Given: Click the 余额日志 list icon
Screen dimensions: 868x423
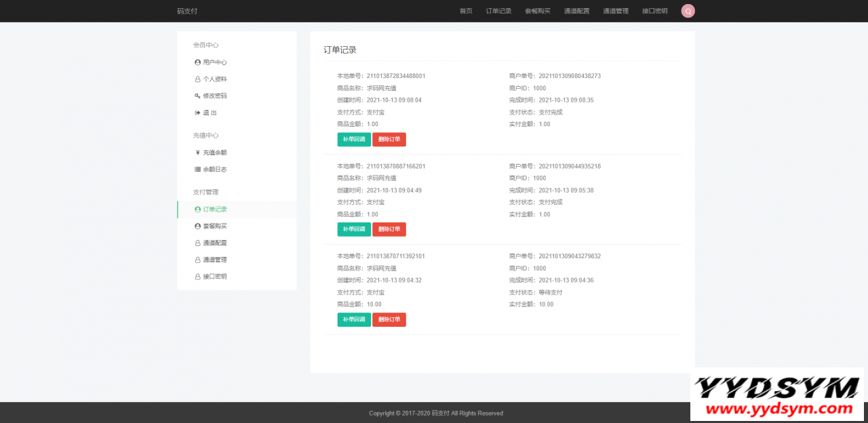Looking at the screenshot, I should 197,169.
